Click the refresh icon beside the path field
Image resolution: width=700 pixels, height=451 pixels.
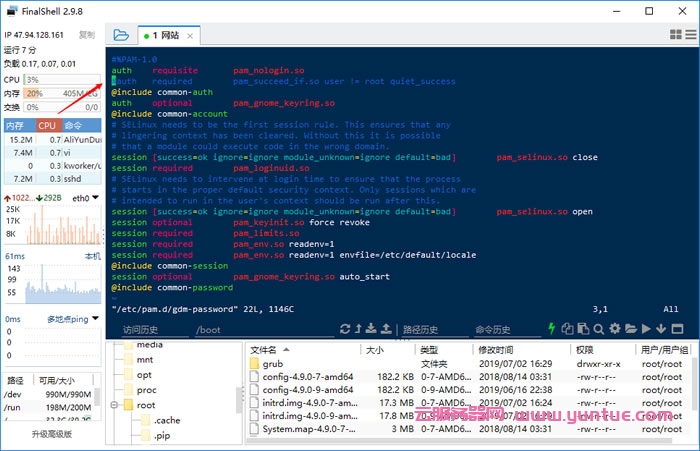coord(345,328)
